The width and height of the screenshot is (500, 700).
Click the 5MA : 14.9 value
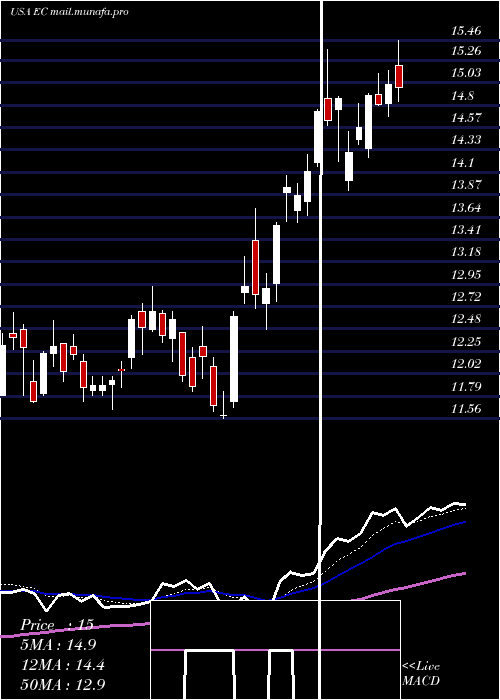[59, 644]
